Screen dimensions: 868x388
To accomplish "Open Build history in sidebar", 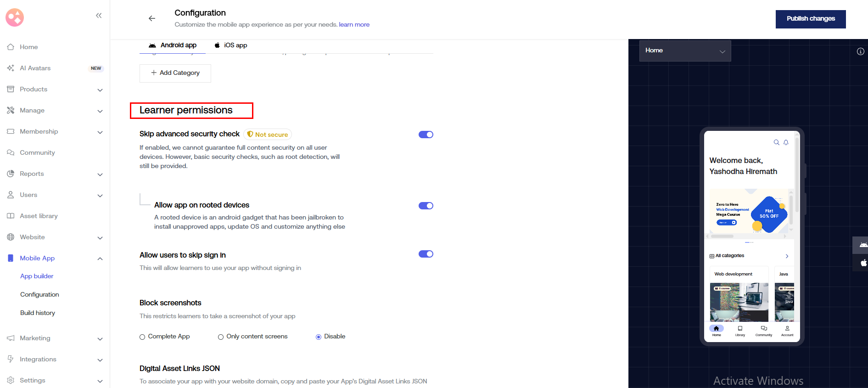I will pyautogui.click(x=38, y=313).
